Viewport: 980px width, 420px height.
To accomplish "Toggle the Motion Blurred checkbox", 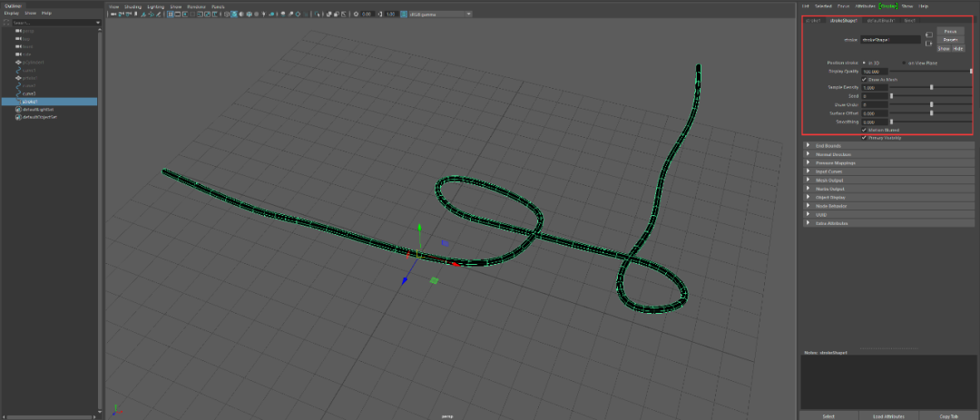I will click(x=865, y=130).
